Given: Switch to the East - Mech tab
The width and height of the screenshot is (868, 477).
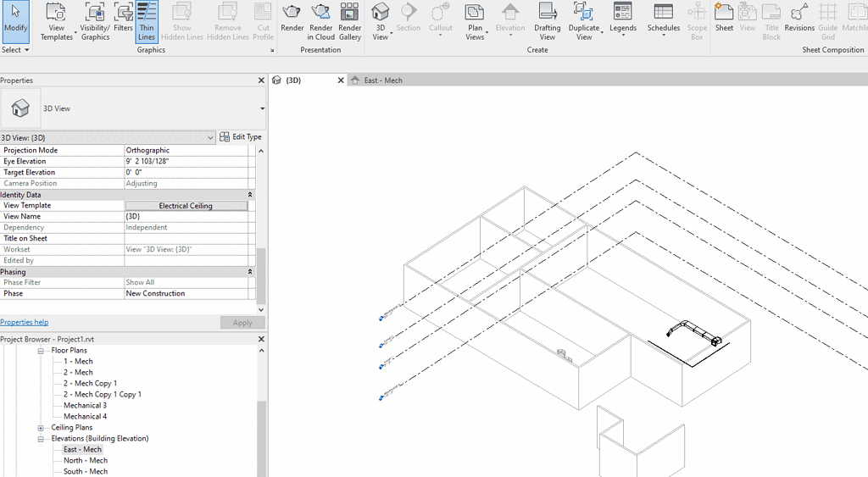Looking at the screenshot, I should [x=382, y=80].
